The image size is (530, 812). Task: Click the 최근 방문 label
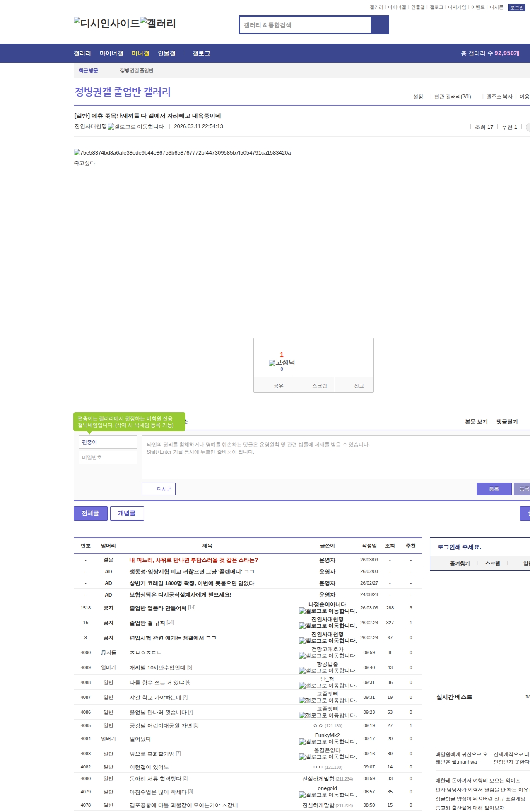(x=88, y=71)
